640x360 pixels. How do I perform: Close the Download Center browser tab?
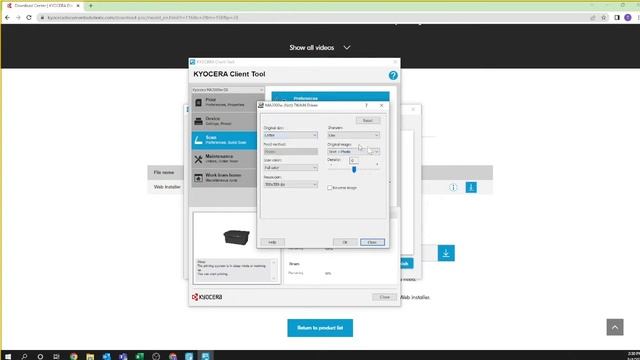click(78, 6)
